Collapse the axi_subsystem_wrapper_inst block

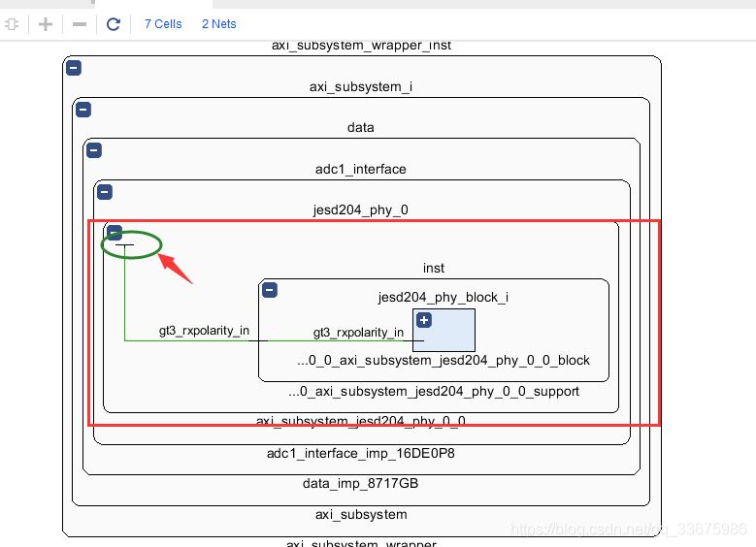74,68
